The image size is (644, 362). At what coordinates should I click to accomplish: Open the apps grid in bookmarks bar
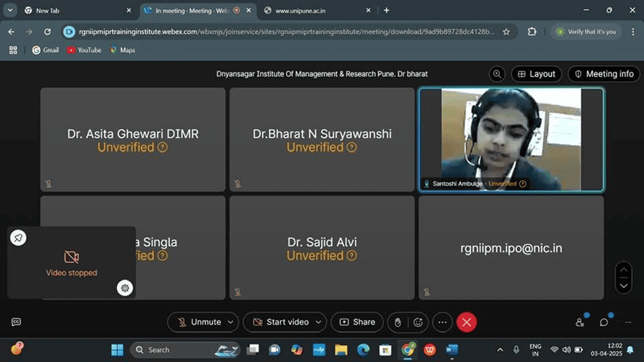point(13,50)
